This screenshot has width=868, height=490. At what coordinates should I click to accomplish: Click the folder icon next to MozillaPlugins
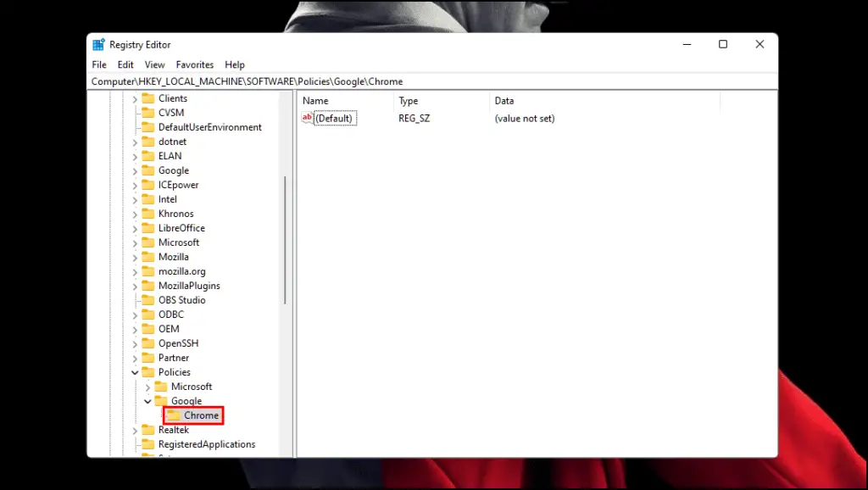(147, 286)
